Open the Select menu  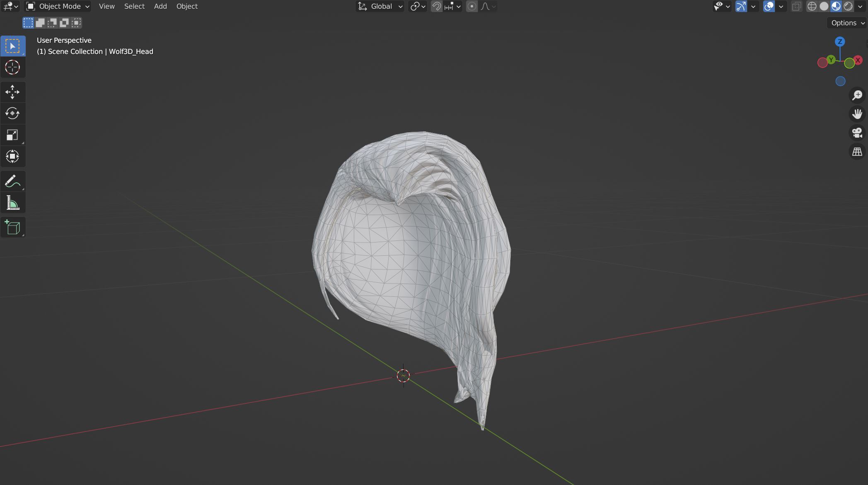134,6
